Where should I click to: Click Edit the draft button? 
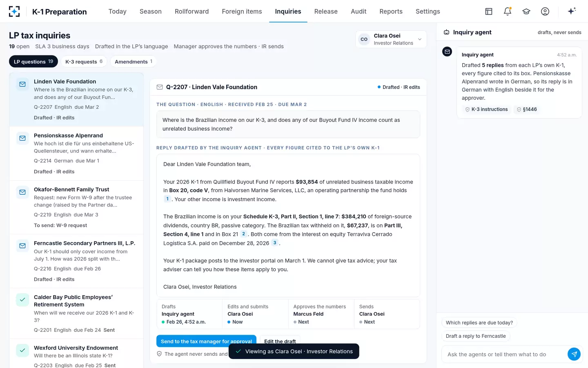pyautogui.click(x=280, y=341)
